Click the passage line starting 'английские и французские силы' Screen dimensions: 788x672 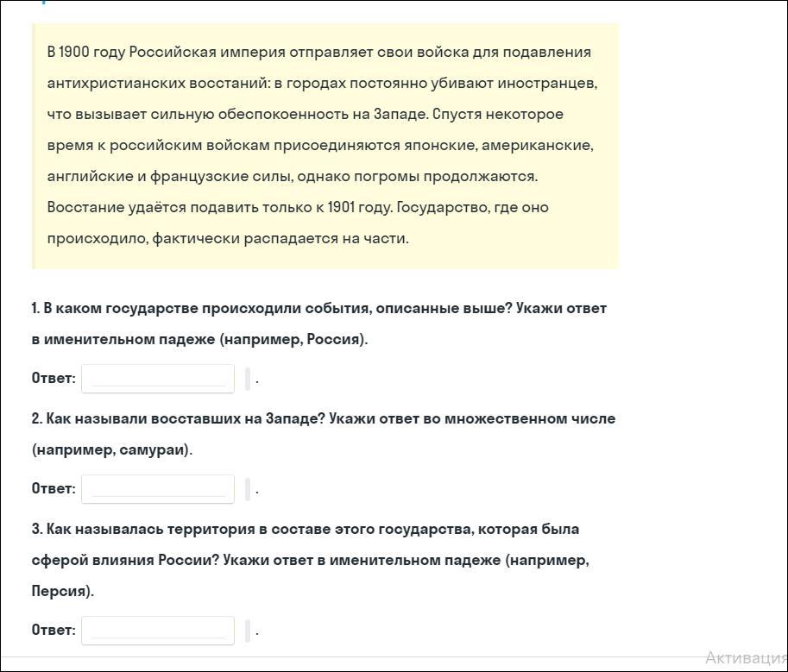(x=292, y=176)
